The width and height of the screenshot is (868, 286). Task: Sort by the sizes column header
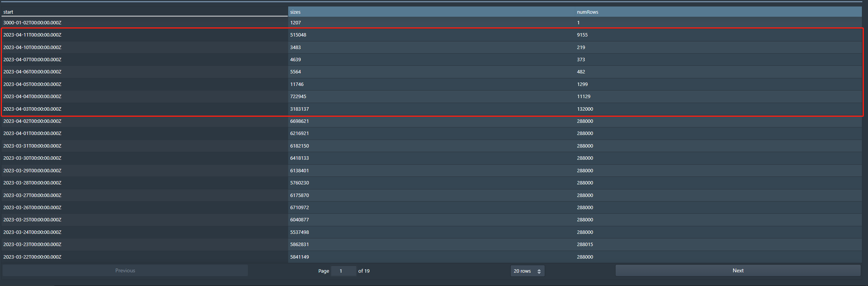[x=295, y=12]
